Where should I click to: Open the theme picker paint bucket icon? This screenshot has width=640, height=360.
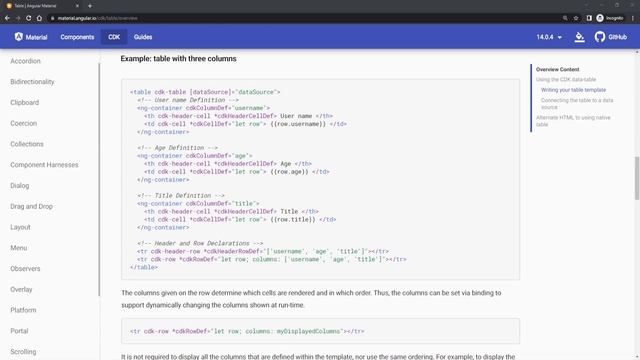tap(579, 37)
